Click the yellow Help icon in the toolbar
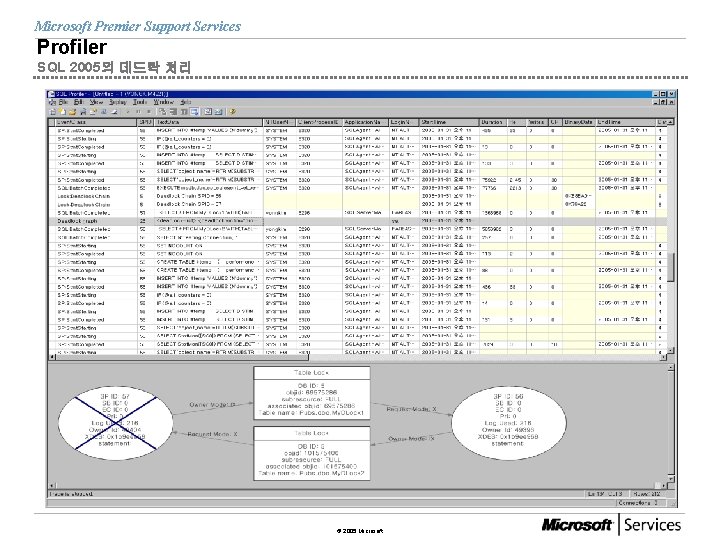Image resolution: width=720 pixels, height=540 pixels. click(232, 112)
